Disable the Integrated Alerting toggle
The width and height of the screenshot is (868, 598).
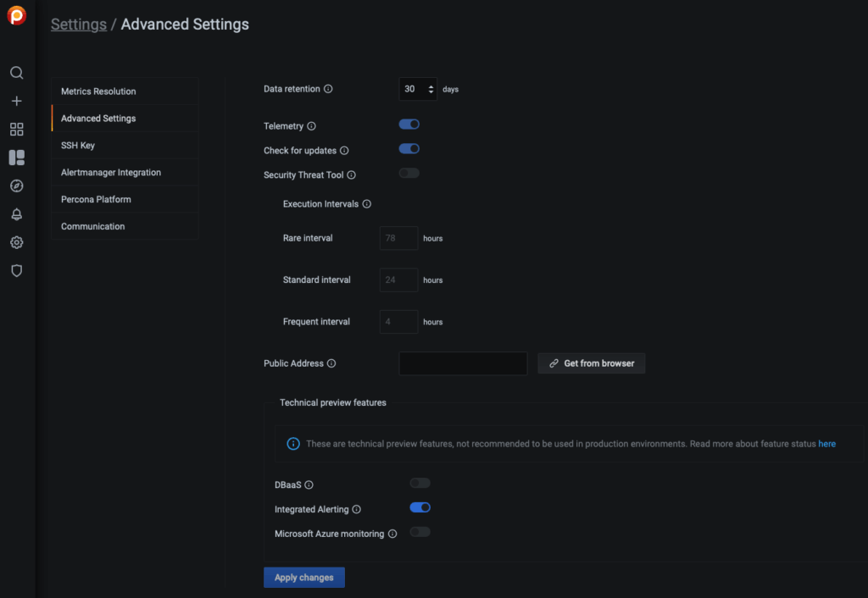coord(420,508)
